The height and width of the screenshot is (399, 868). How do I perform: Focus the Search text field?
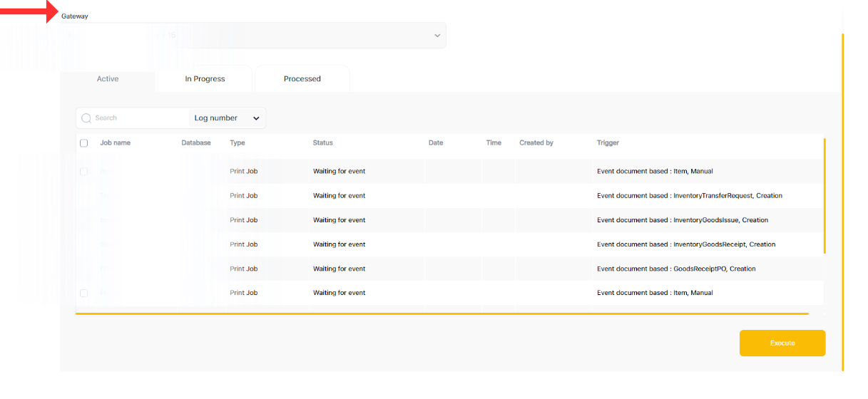(139, 118)
